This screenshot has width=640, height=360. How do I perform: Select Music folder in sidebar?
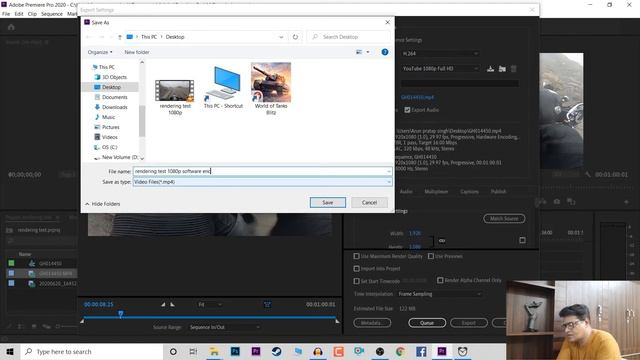pos(108,117)
